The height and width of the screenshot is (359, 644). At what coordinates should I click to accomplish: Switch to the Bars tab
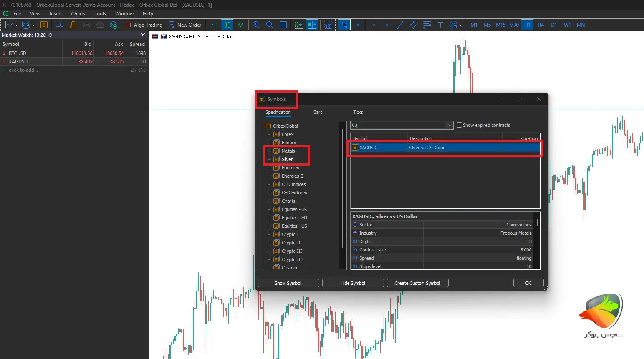pos(318,112)
